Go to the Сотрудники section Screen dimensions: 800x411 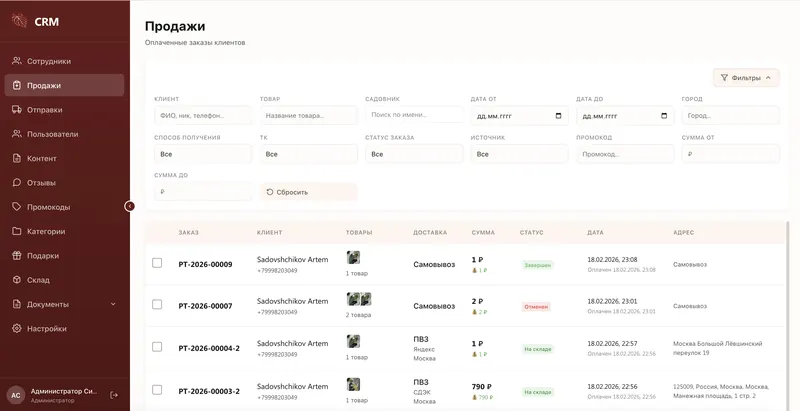pyautogui.click(x=64, y=61)
